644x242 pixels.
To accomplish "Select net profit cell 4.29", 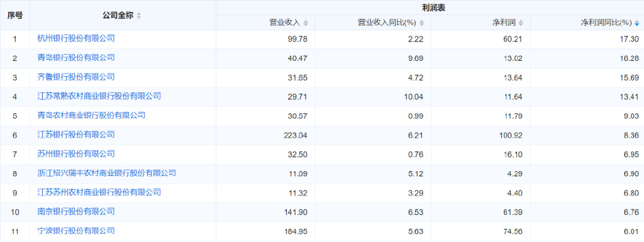I will 514,173.
